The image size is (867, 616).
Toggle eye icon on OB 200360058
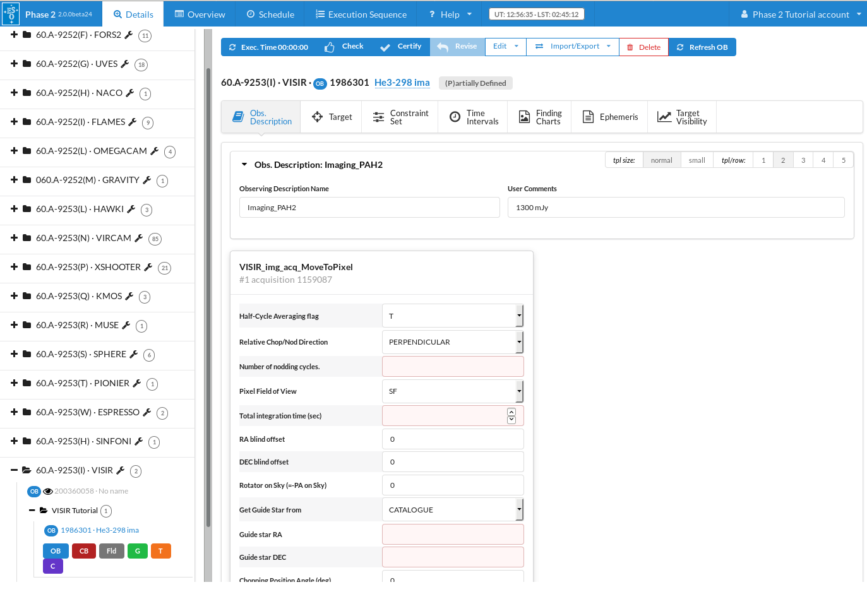[x=47, y=491]
